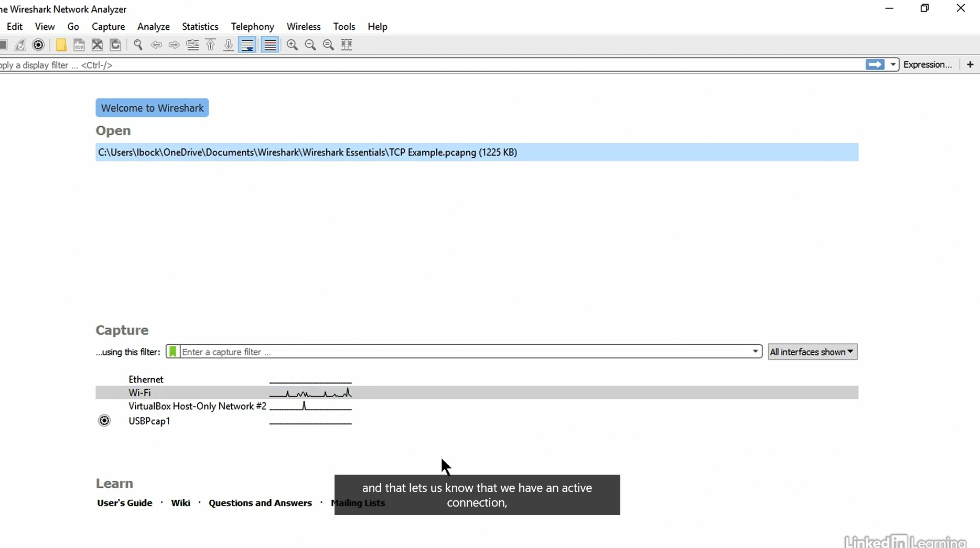
Task: Open the Capture menu
Action: [x=109, y=26]
